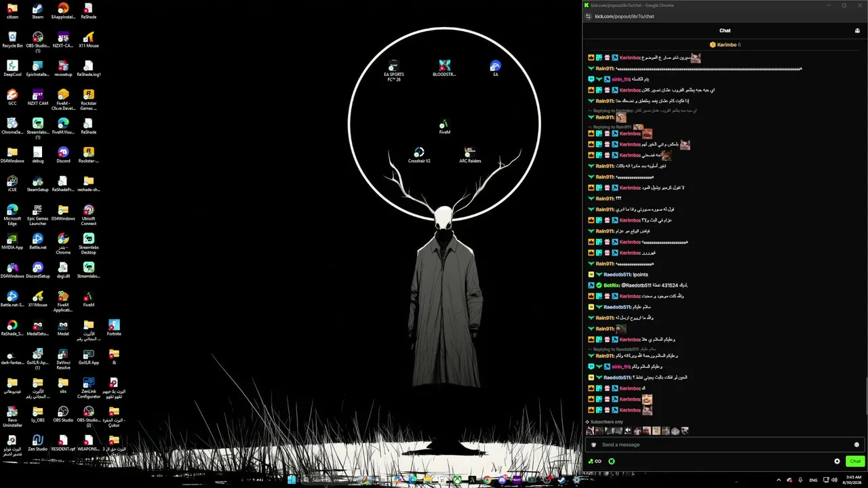Open the emoji picker in message box
Viewport: 868px width, 488px height.
[x=856, y=445]
